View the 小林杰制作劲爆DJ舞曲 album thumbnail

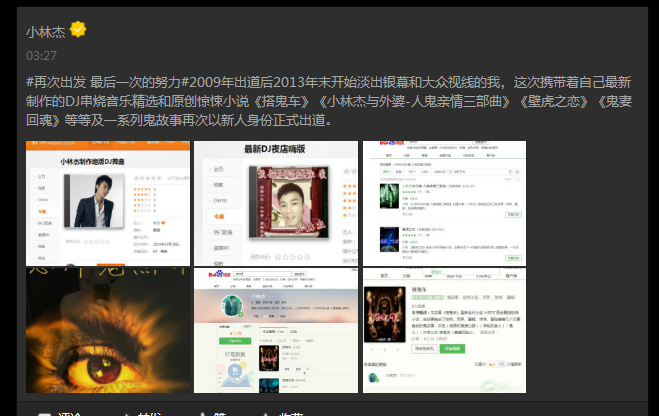point(108,203)
